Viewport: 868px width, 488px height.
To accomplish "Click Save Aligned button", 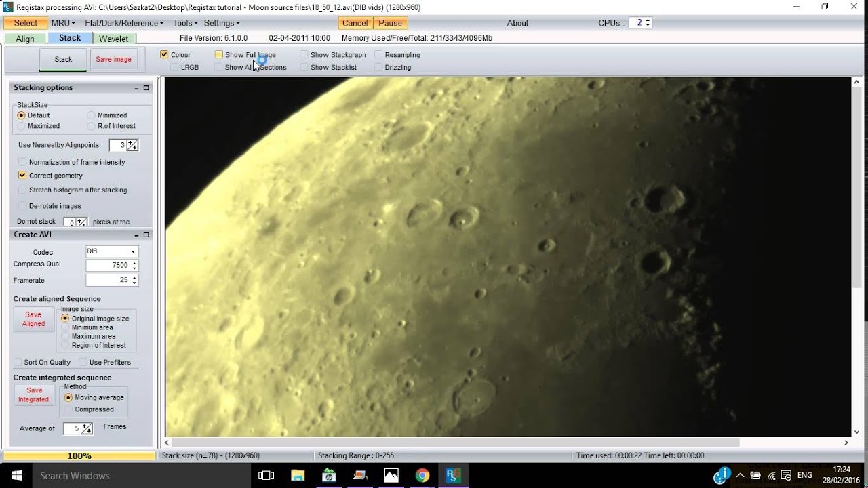I will pos(33,319).
